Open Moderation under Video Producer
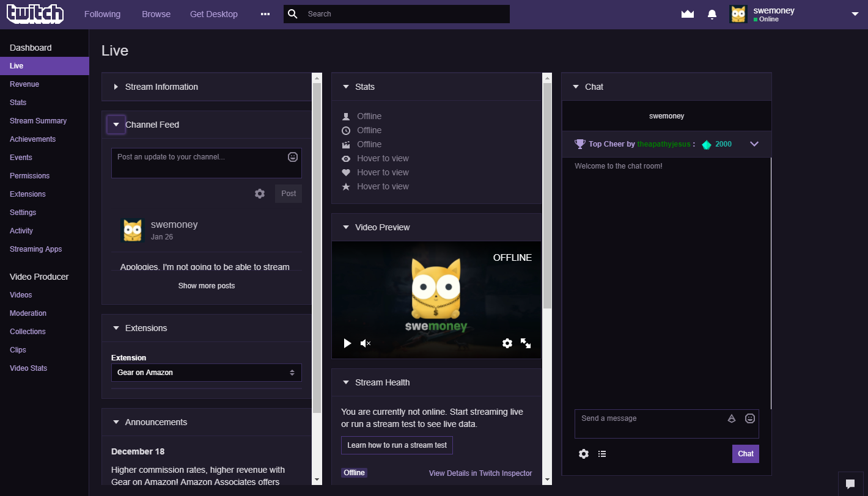Screen dimensions: 868x496 (28, 313)
